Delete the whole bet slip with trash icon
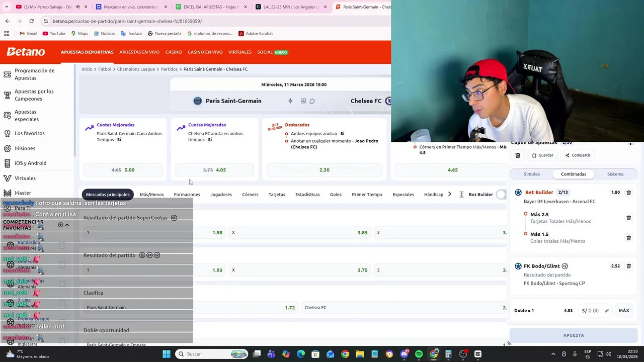Image resolution: width=644 pixels, height=362 pixels. pyautogui.click(x=518, y=155)
